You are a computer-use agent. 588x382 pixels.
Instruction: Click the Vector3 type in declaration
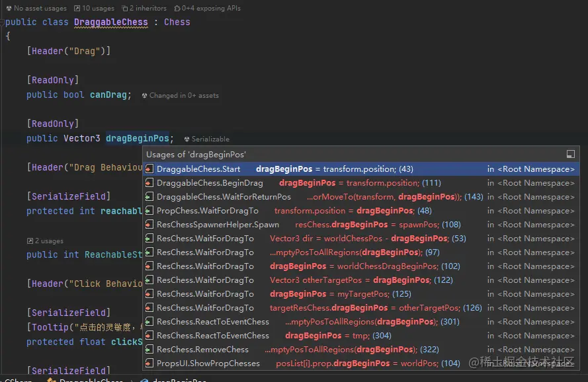click(x=82, y=138)
